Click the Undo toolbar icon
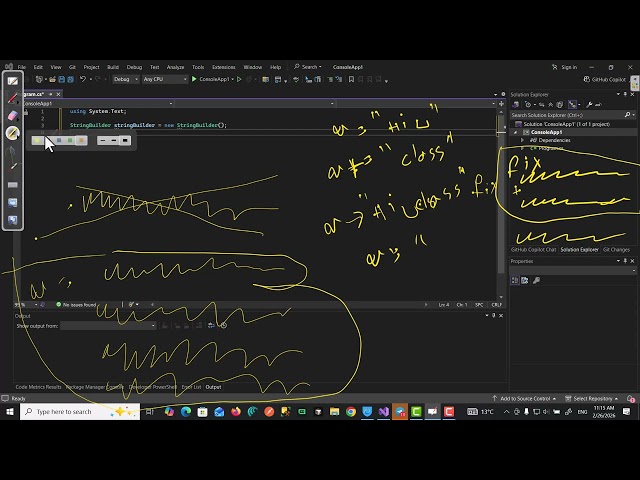The height and width of the screenshot is (480, 640). [83, 79]
